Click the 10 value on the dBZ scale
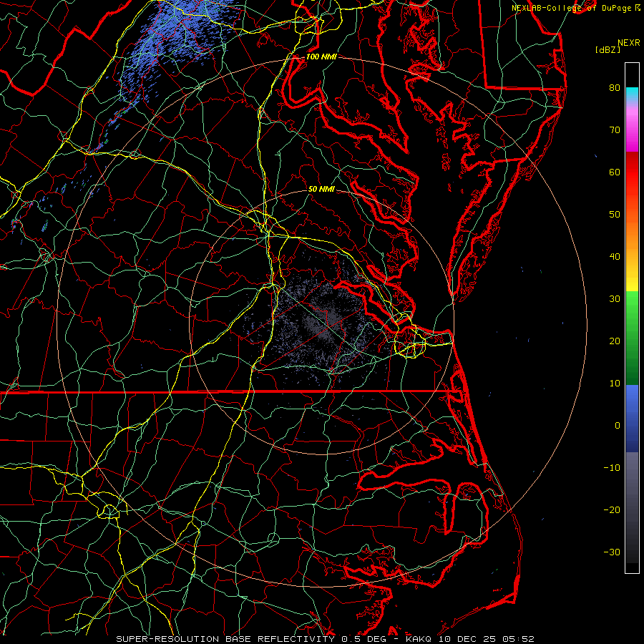Image resolution: width=644 pixels, height=644 pixels. [x=615, y=384]
